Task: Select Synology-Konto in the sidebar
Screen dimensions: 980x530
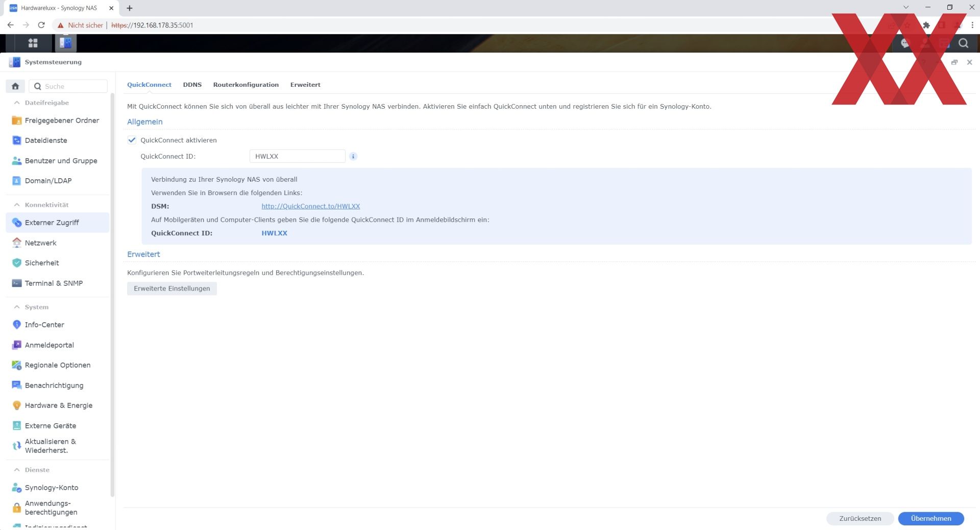Action: click(57, 488)
